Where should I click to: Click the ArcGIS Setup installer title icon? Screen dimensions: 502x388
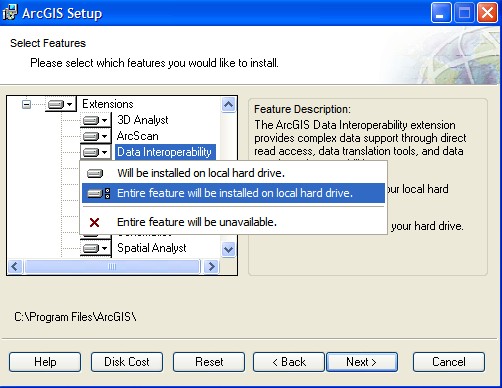[10, 12]
